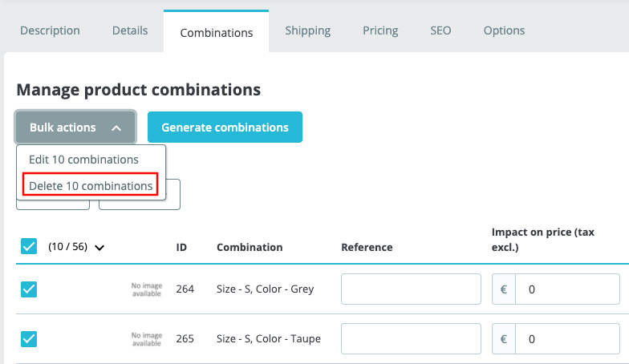Switch to the Options tab
This screenshot has height=364, width=629.
coord(504,30)
